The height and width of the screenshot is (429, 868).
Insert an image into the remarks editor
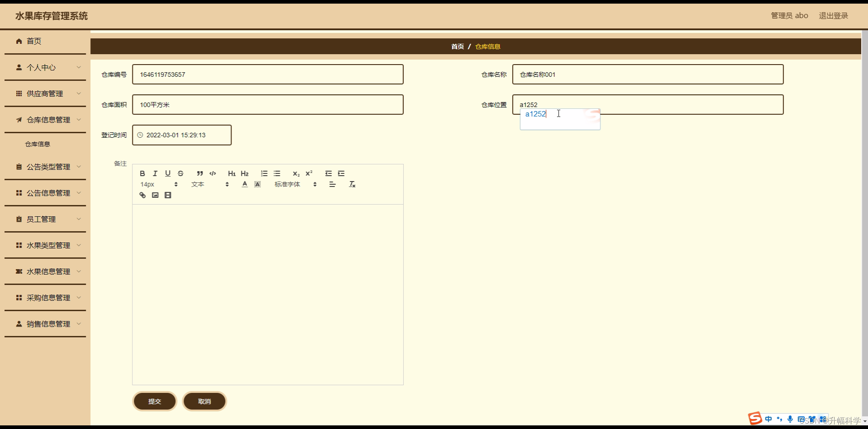(x=155, y=195)
